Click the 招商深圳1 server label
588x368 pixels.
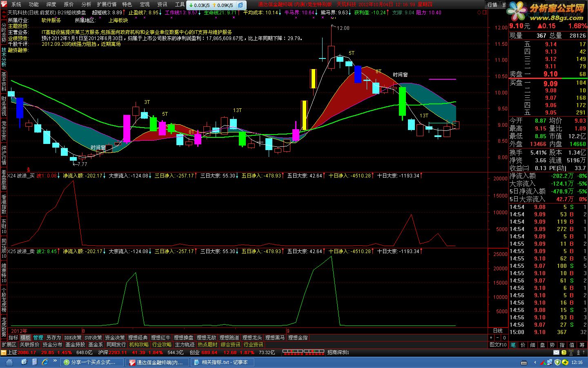(338, 352)
